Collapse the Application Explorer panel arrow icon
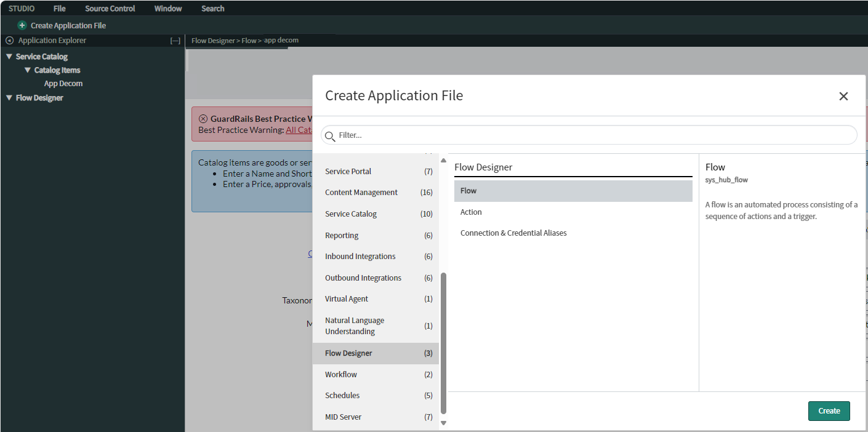This screenshot has height=432, width=868. [9, 41]
